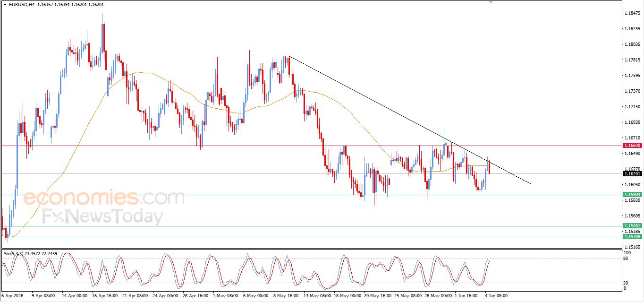Select the black descending trendline

[x=409, y=120]
